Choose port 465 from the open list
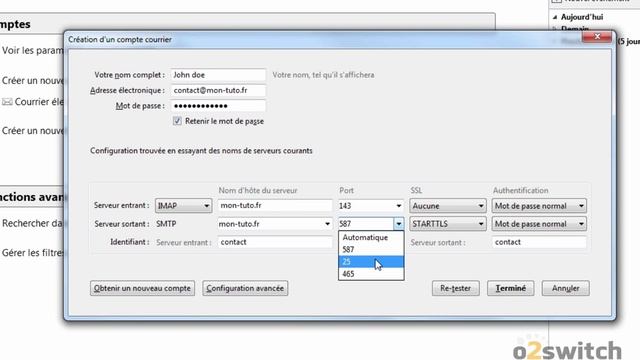The width and height of the screenshot is (640, 360). tap(371, 274)
